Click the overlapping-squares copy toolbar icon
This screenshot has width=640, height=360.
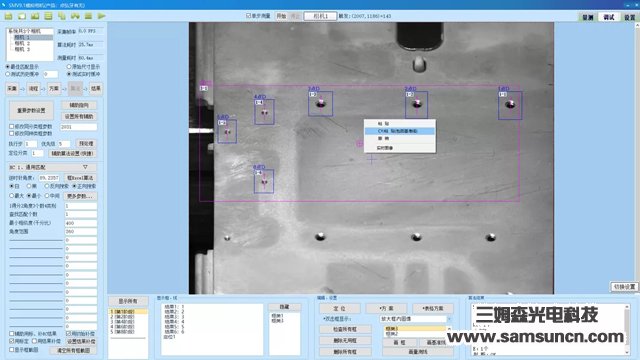(62, 16)
